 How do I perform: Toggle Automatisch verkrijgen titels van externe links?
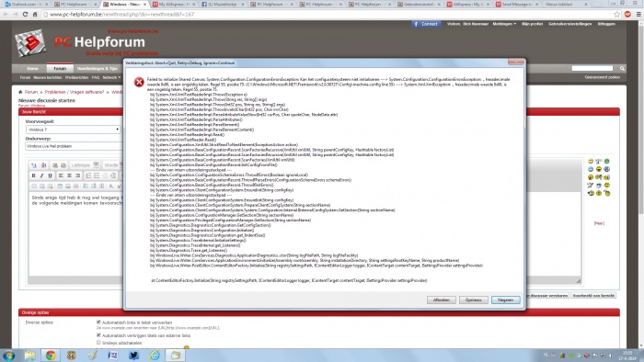point(98,335)
